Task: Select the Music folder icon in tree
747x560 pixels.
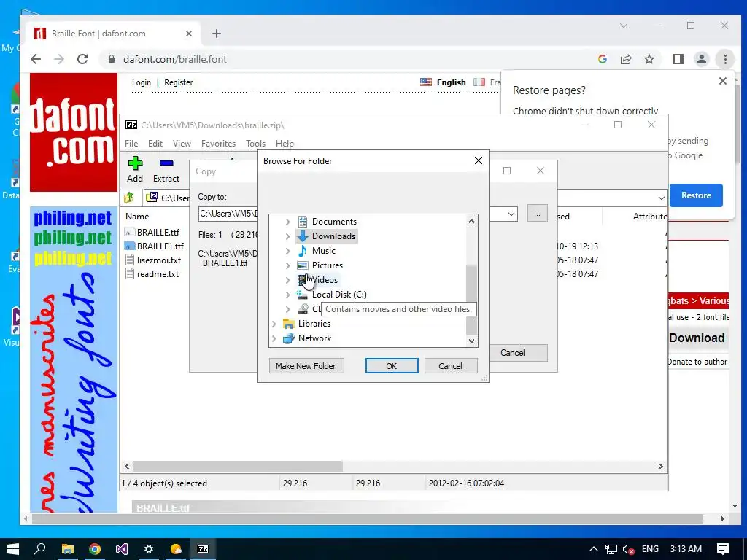Action: point(303,251)
